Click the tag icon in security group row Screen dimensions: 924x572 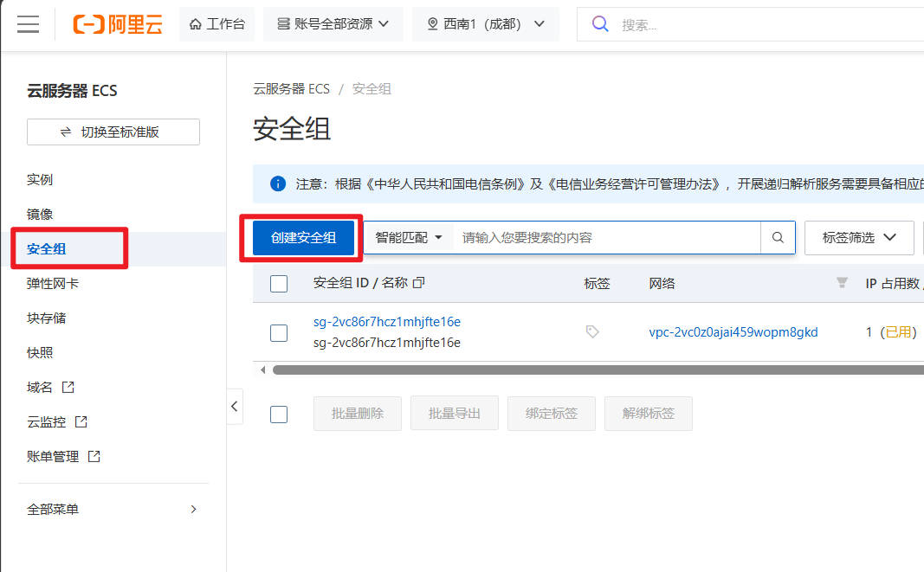592,331
